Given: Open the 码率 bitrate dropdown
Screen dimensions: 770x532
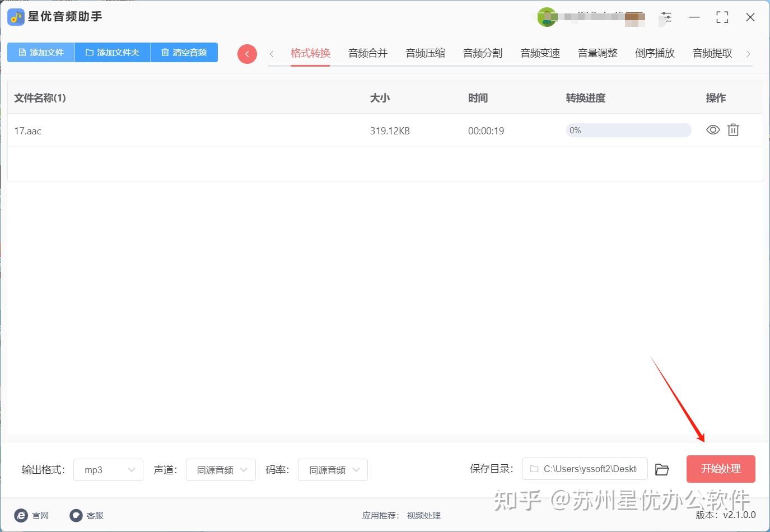Looking at the screenshot, I should coord(333,470).
